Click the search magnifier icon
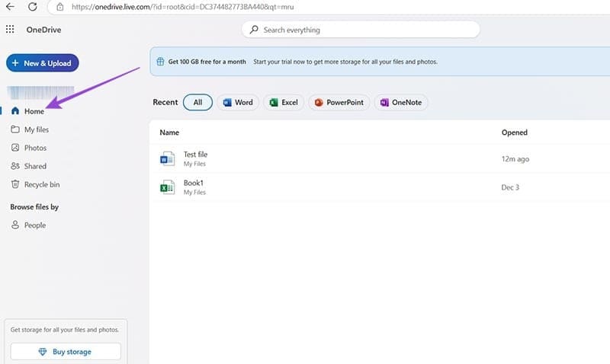This screenshot has width=610, height=364. pos(253,30)
